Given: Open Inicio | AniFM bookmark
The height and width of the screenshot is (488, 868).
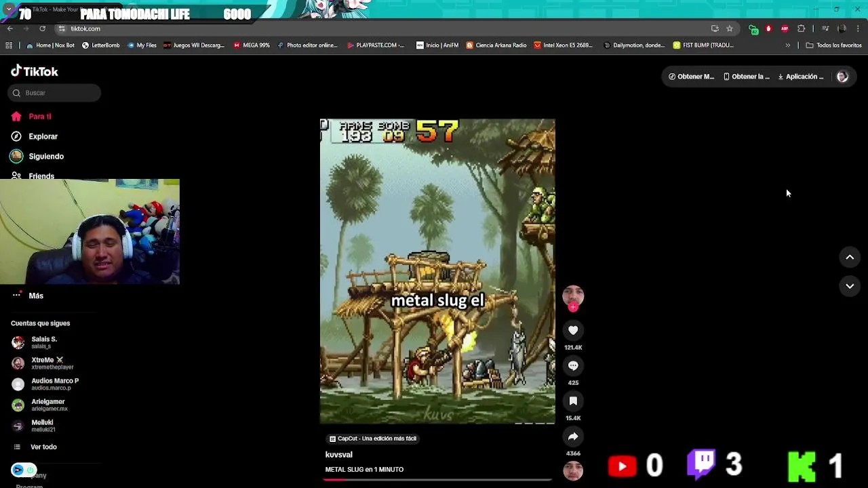Looking at the screenshot, I should tap(437, 45).
